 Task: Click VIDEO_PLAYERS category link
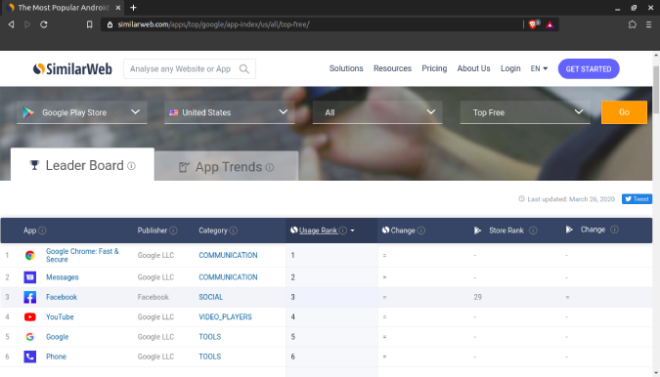coord(225,317)
